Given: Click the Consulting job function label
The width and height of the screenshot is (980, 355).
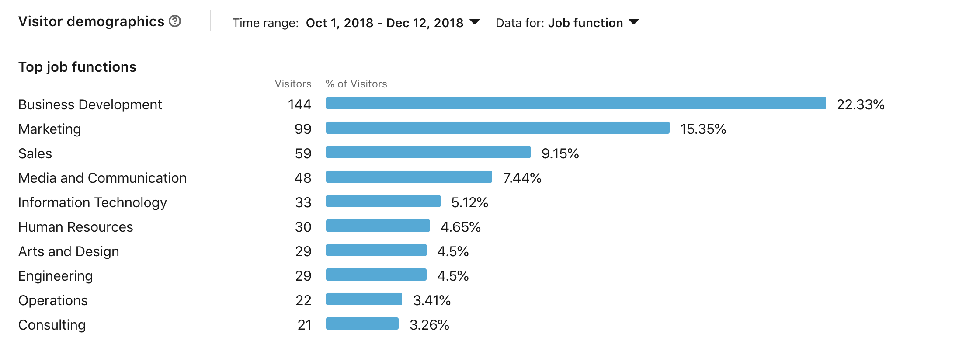Looking at the screenshot, I should (x=52, y=325).
